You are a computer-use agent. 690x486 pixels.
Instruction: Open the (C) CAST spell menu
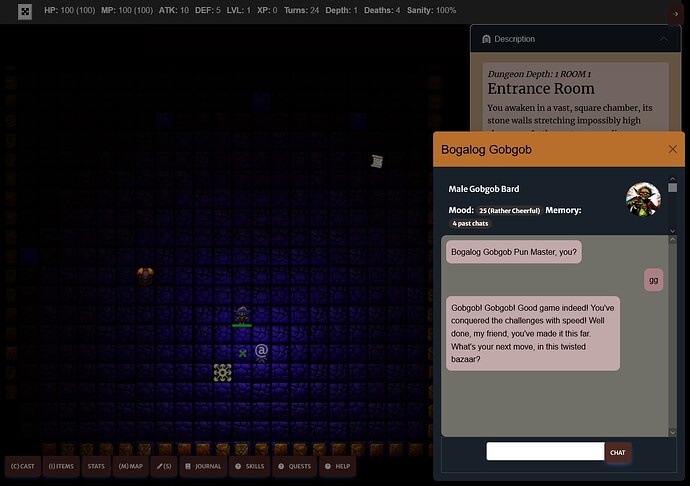[x=23, y=466]
